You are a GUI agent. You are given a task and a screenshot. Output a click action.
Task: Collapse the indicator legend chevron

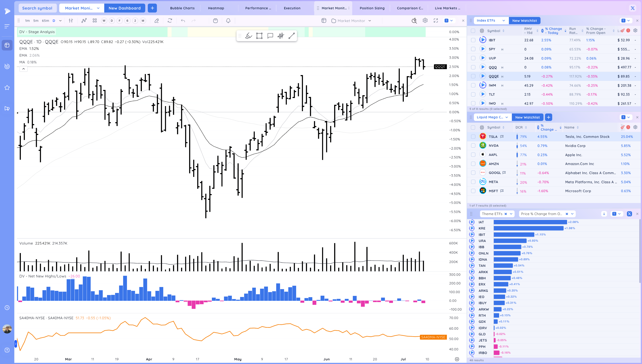(x=23, y=69)
